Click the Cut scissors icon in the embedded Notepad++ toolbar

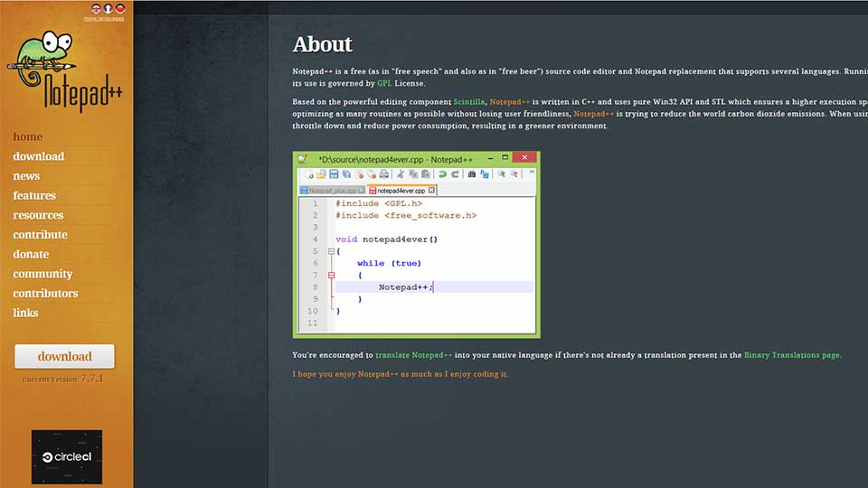(401, 174)
